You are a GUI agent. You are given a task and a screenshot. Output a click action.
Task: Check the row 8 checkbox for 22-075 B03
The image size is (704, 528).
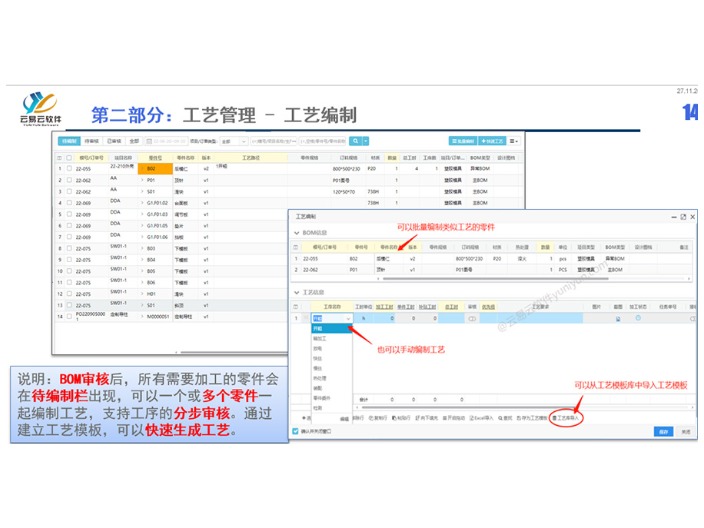(x=69, y=248)
